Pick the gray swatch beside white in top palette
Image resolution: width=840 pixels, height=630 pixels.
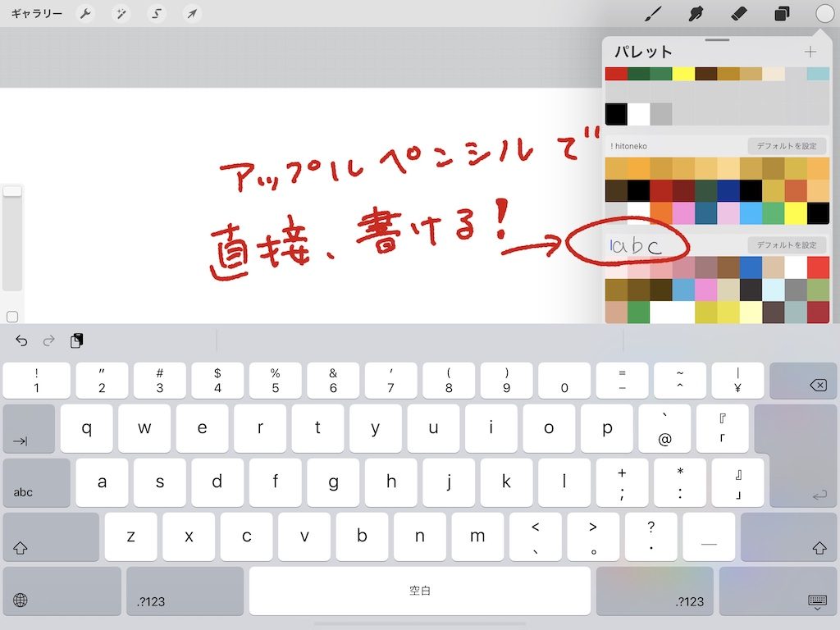pyautogui.click(x=661, y=114)
